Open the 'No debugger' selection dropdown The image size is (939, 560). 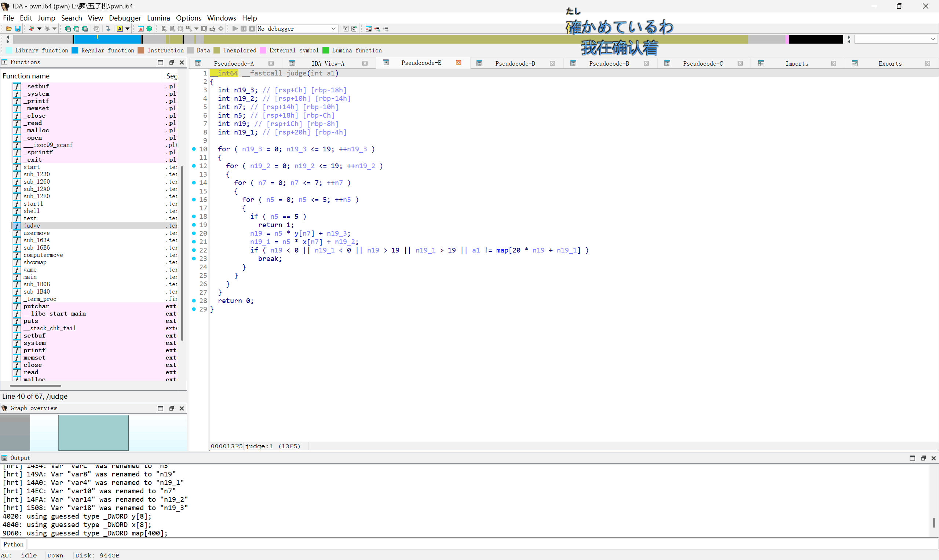click(297, 29)
